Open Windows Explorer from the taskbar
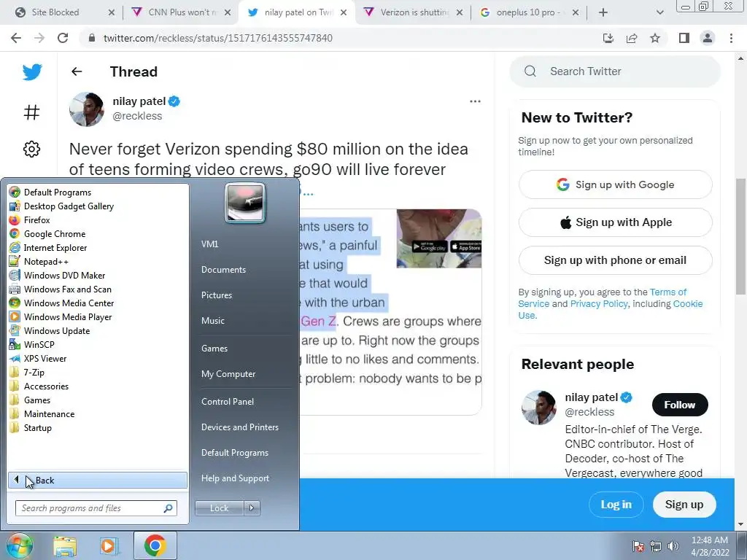This screenshot has width=747, height=560. tap(65, 545)
